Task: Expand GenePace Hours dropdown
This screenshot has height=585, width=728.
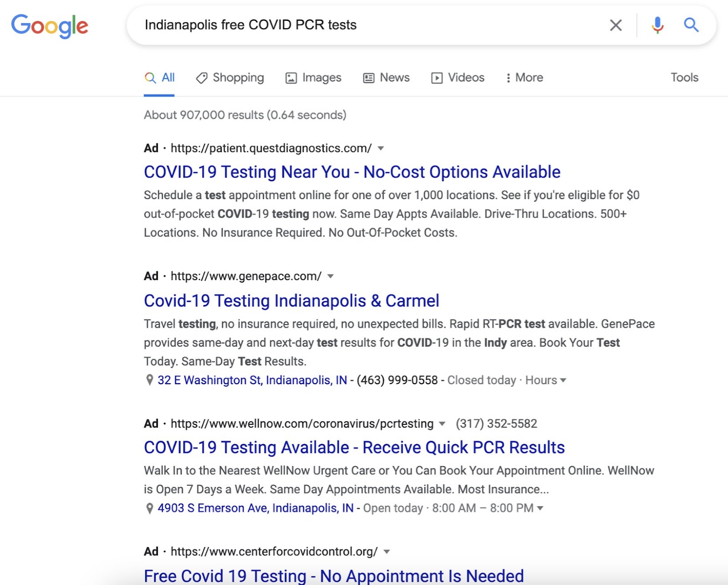Action: (546, 380)
